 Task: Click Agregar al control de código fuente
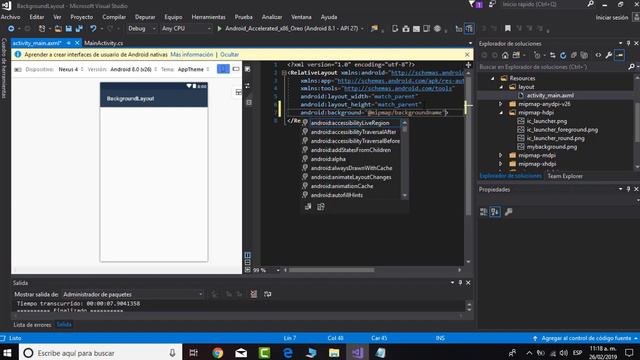pos(586,338)
